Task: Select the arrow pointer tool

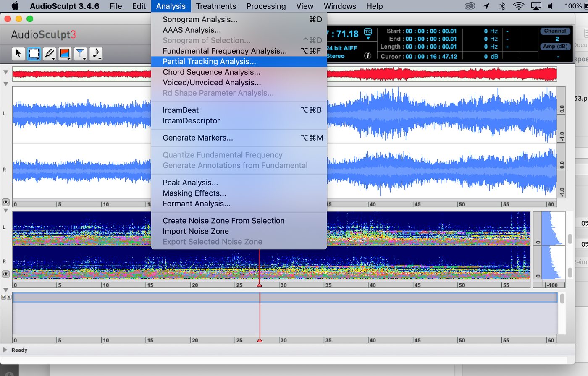Action: [x=18, y=53]
